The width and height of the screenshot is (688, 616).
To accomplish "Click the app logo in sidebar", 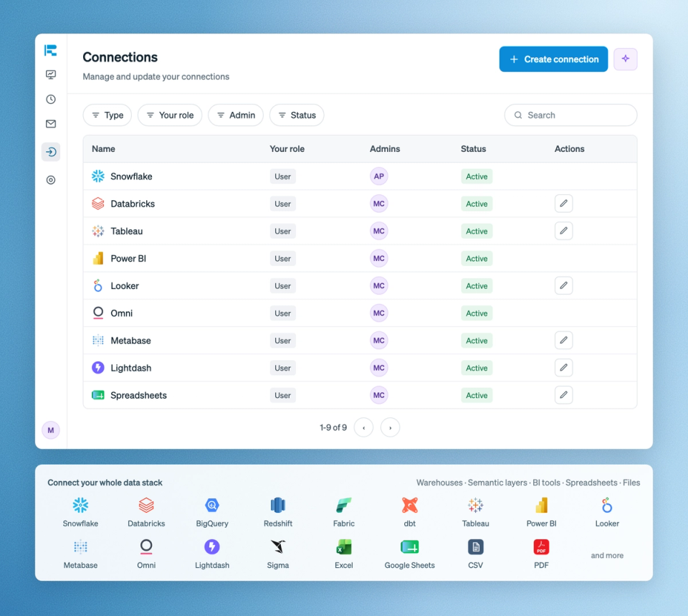I will [50, 50].
